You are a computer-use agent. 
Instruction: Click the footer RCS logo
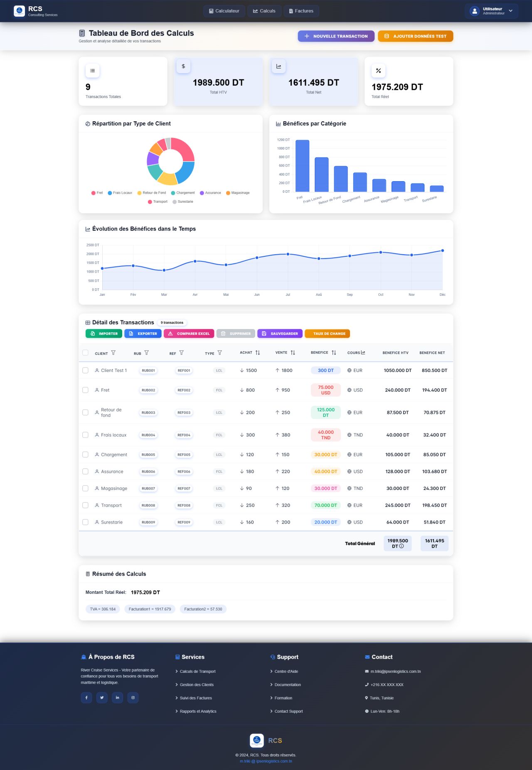click(257, 740)
